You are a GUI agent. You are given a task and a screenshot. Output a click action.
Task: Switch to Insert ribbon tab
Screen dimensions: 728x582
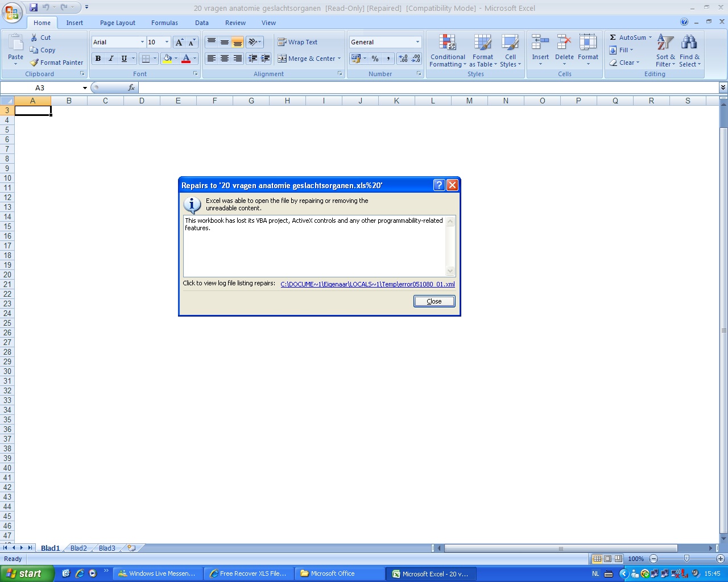tap(75, 23)
